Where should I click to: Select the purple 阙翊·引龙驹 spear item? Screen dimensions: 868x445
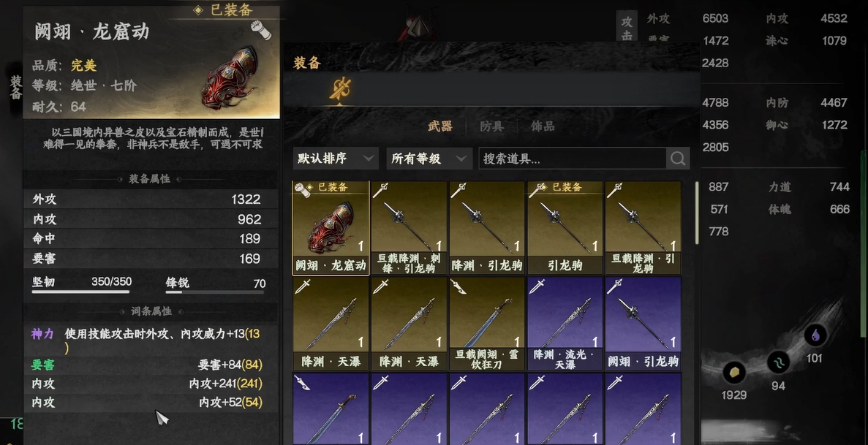(x=644, y=324)
